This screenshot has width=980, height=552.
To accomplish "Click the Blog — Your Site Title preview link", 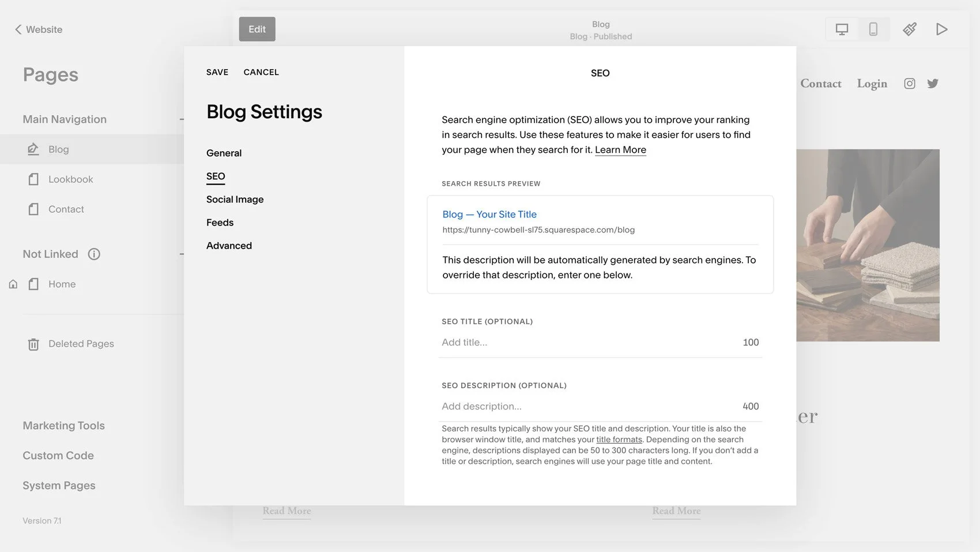I will pyautogui.click(x=489, y=214).
